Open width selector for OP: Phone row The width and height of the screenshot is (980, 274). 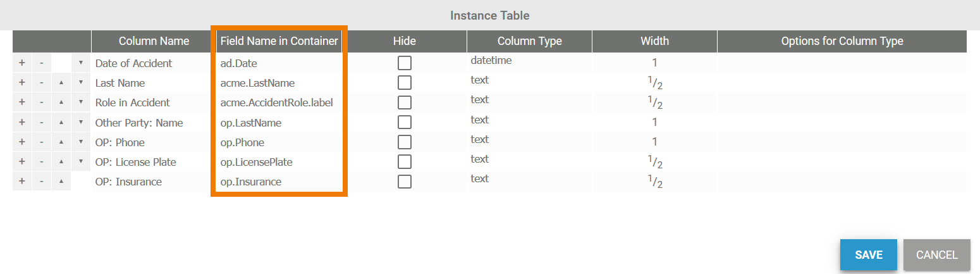click(x=654, y=142)
